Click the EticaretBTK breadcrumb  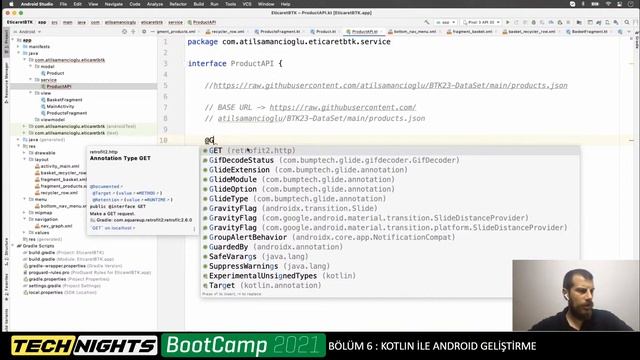(20, 22)
